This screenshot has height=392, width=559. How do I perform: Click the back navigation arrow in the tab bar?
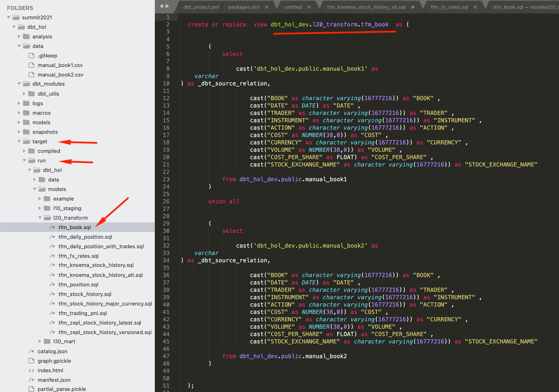tap(161, 6)
